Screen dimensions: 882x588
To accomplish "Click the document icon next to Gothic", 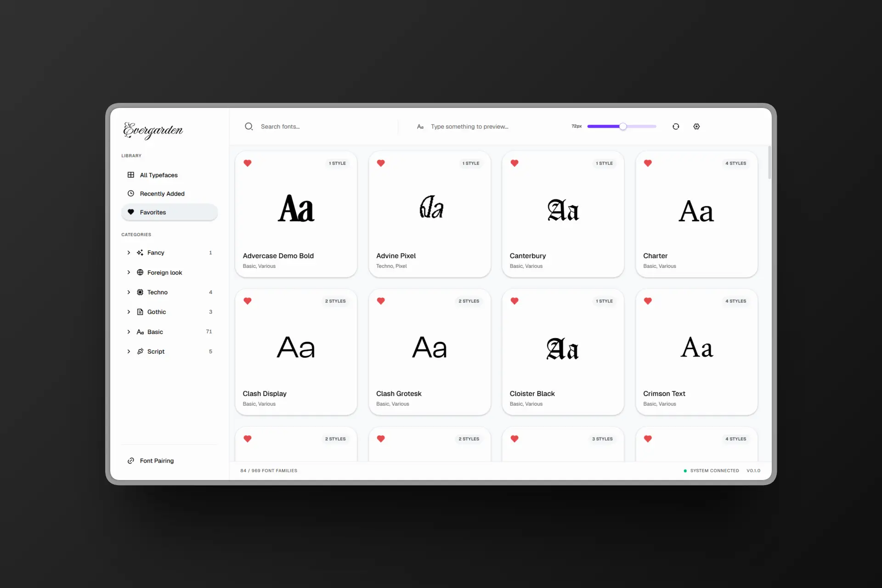I will click(x=140, y=312).
